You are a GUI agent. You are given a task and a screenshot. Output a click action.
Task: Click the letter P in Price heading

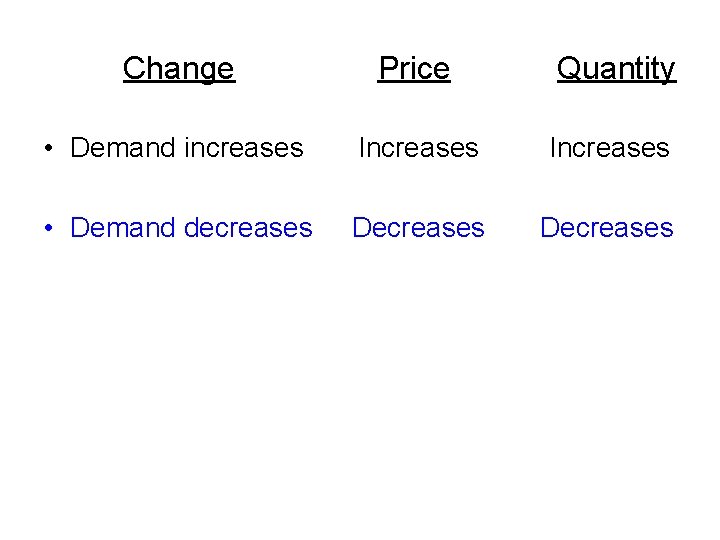click(x=388, y=68)
